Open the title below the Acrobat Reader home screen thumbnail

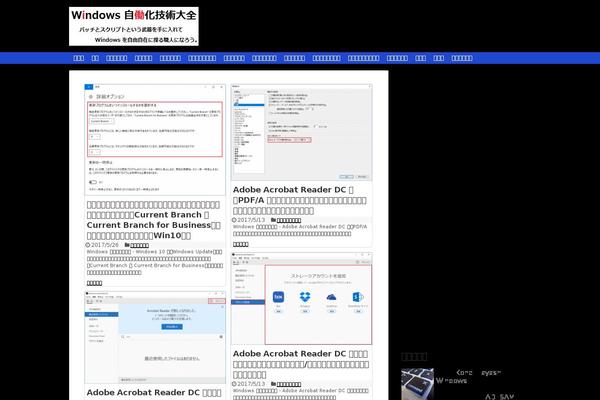[x=154, y=393]
